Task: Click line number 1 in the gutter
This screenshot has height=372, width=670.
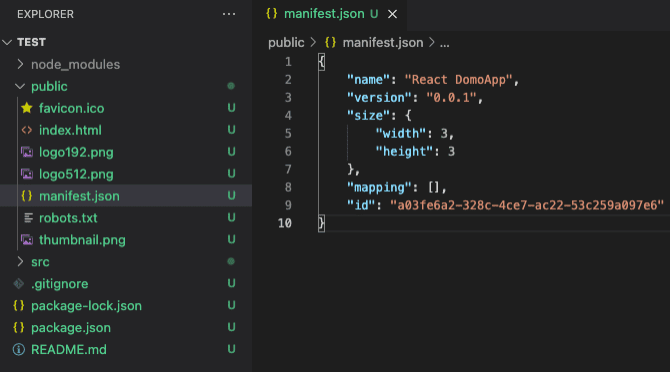Action: pos(288,62)
